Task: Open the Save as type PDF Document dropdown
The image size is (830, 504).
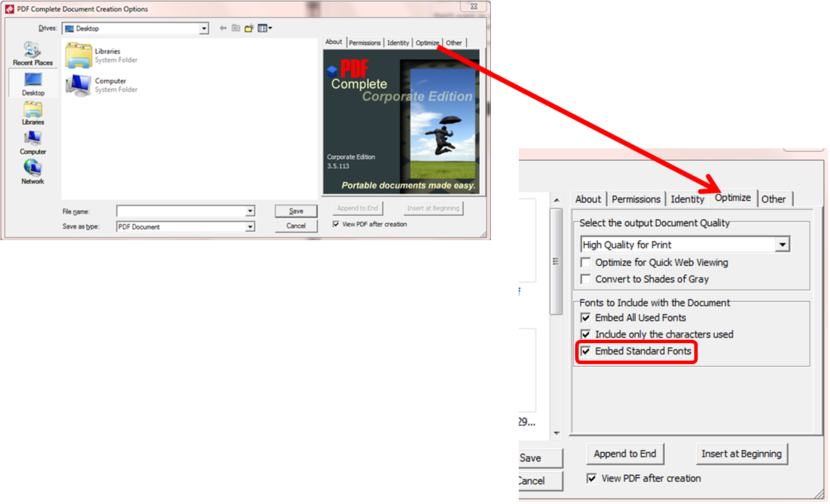Action: point(185,226)
